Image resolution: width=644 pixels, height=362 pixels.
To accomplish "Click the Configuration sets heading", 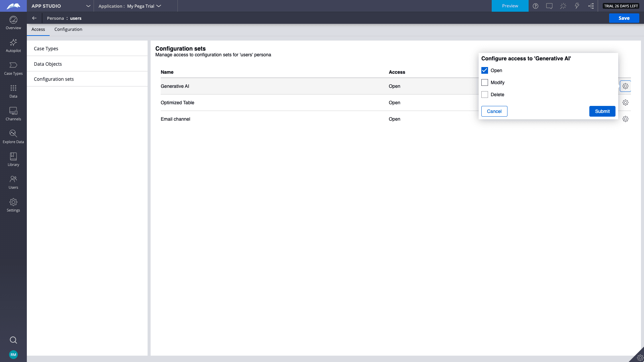I will [x=180, y=49].
